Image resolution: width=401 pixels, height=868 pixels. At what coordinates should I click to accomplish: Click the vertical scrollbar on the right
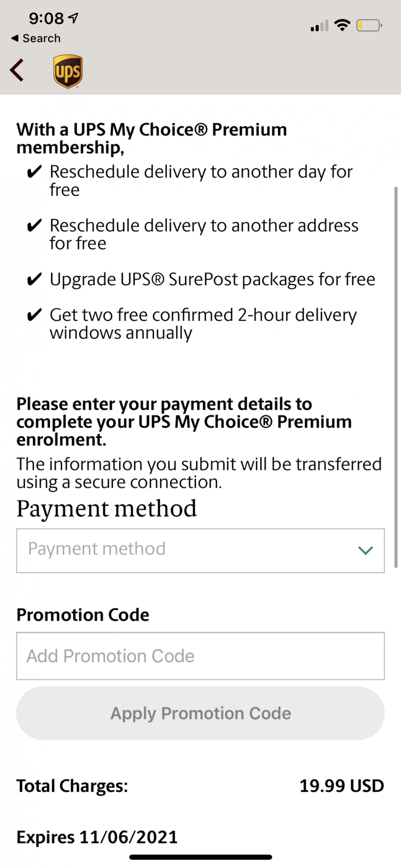pyautogui.click(x=395, y=377)
